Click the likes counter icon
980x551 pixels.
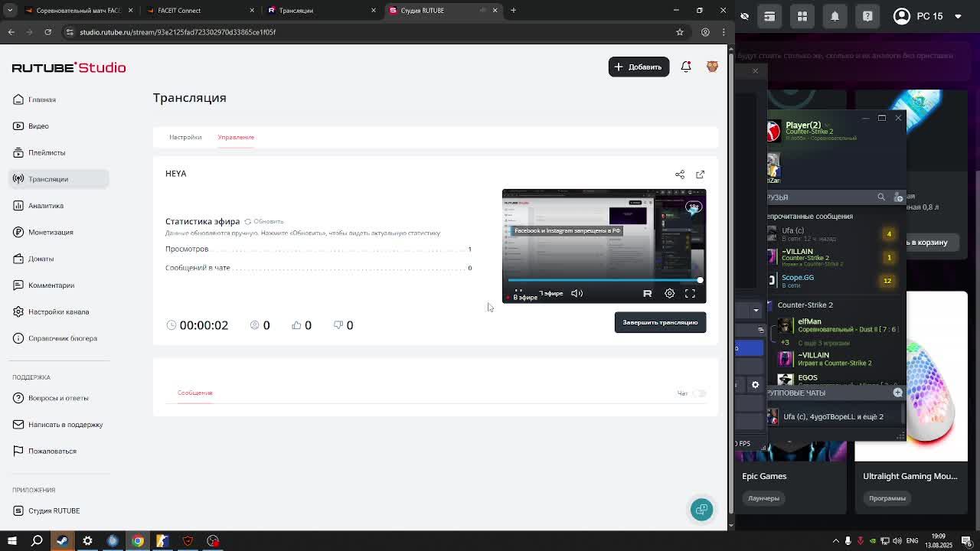296,325
